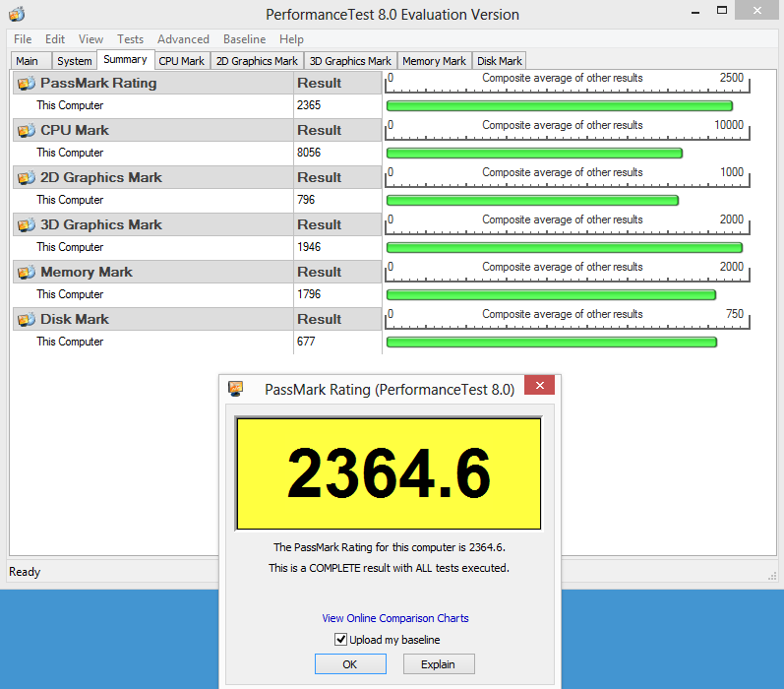Select the Memory Mark result value 1796
This screenshot has height=689, width=784.
point(309,294)
